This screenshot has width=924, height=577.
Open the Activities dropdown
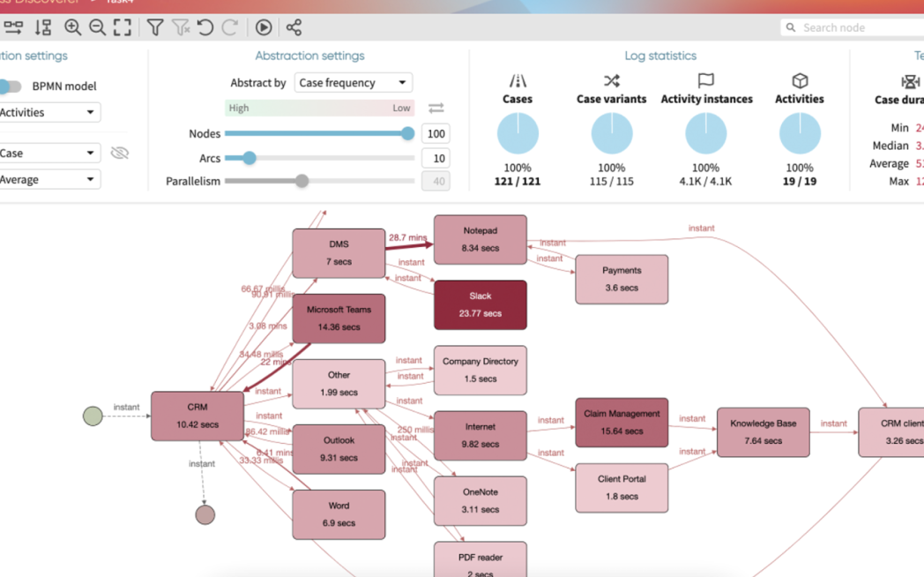(x=49, y=112)
